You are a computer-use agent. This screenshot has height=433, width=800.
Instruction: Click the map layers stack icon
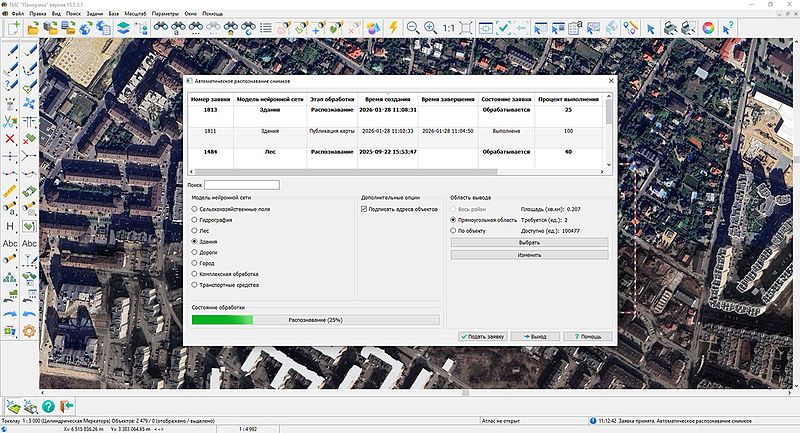(x=122, y=29)
